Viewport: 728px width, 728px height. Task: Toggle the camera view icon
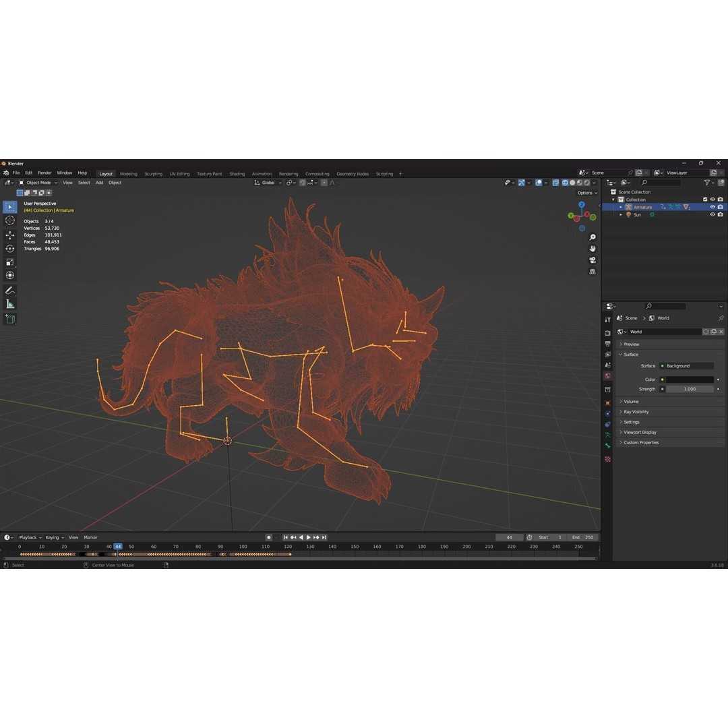tap(593, 260)
